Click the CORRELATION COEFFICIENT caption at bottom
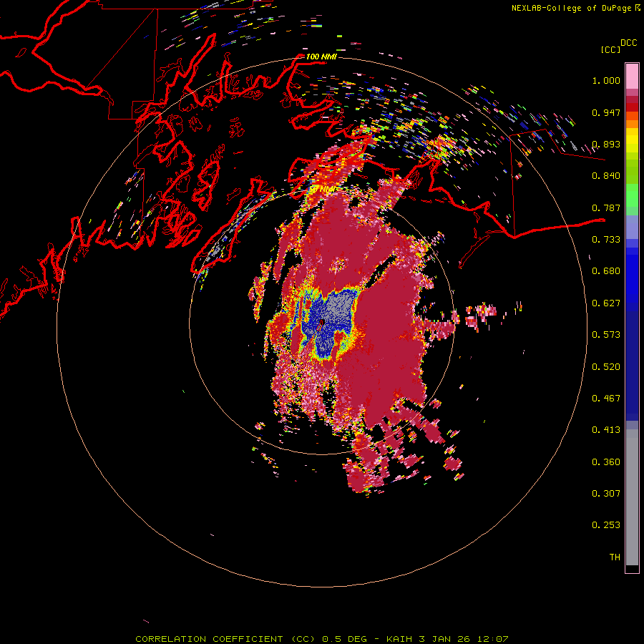 click(x=322, y=639)
